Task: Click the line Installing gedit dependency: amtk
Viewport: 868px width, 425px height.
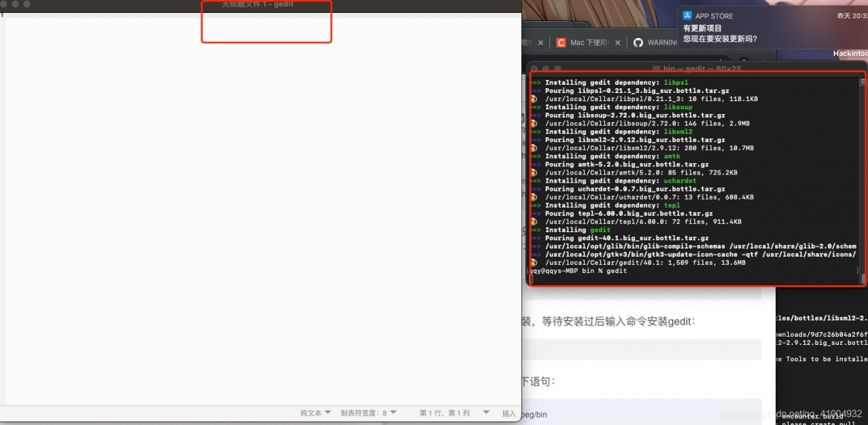Action: coord(606,156)
